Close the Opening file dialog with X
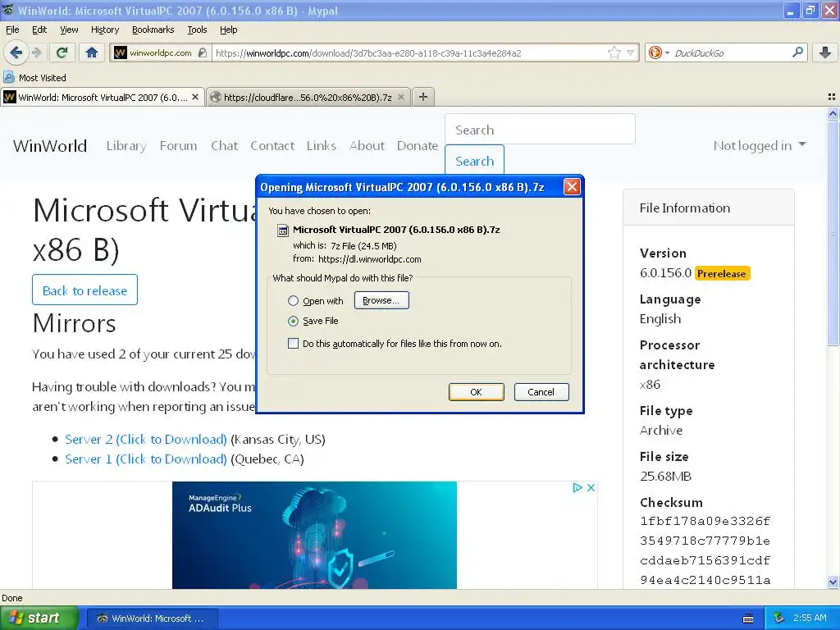Image resolution: width=840 pixels, height=630 pixels. coord(572,186)
